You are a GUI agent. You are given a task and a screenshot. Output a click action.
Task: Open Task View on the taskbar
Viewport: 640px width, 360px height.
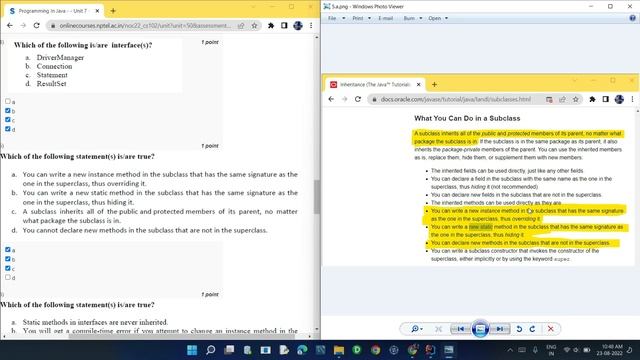229,350
